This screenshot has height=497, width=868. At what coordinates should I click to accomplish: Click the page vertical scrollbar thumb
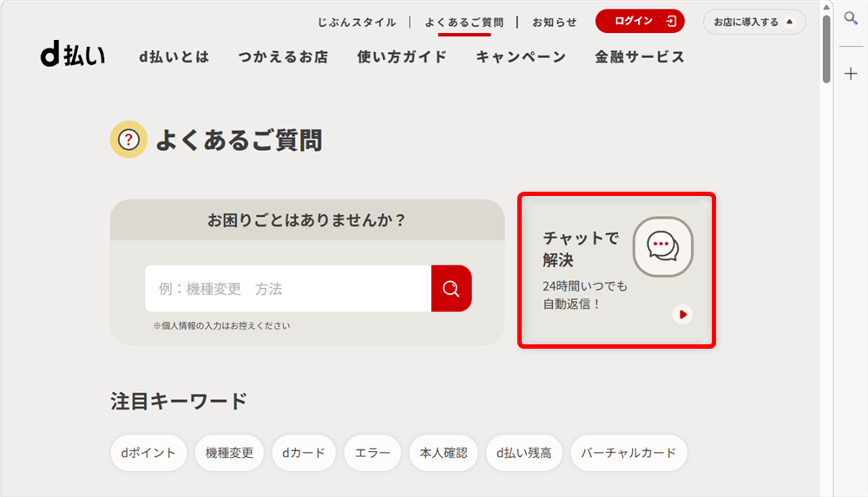pos(826,49)
